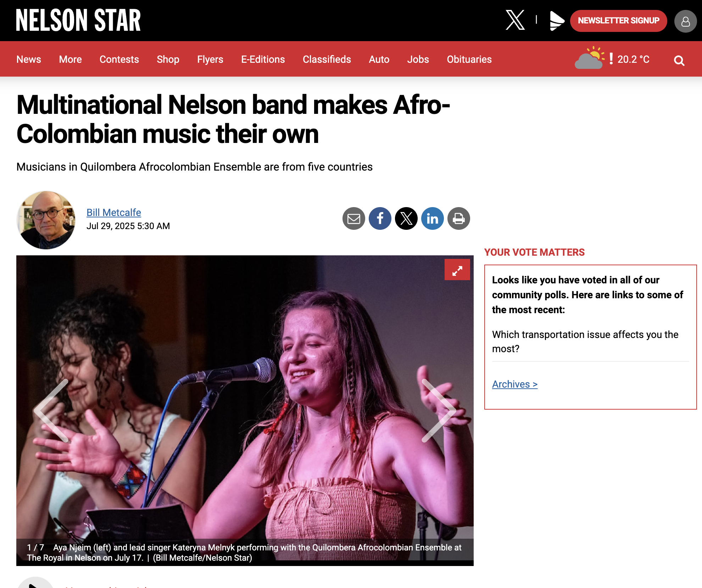Open the transportation issue poll link

pyautogui.click(x=585, y=342)
